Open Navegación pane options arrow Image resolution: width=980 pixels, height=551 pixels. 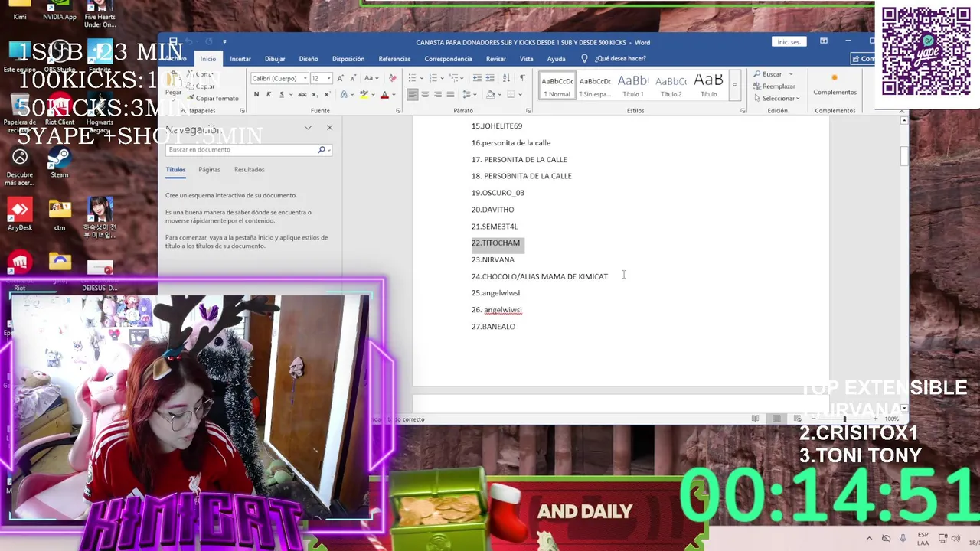308,128
